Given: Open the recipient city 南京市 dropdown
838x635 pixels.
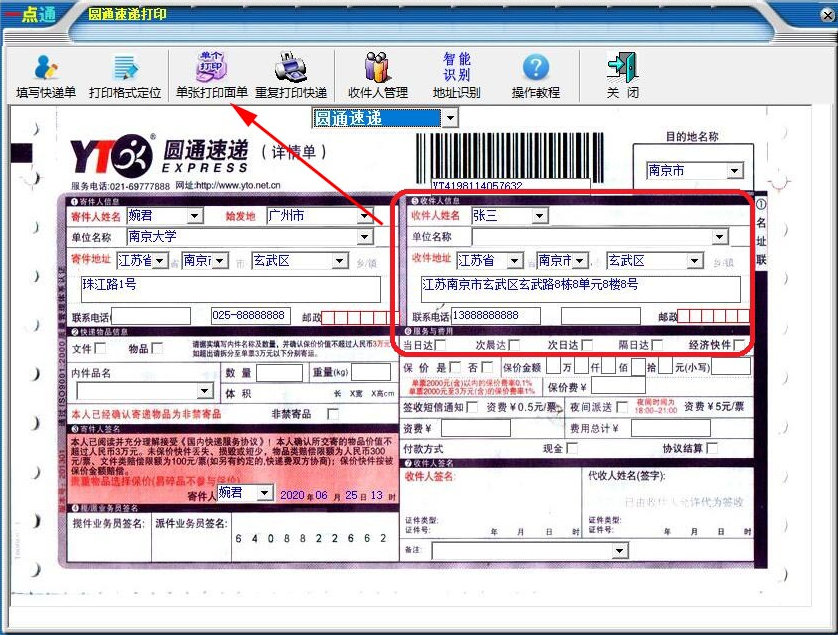Looking at the screenshot, I should click(580, 261).
